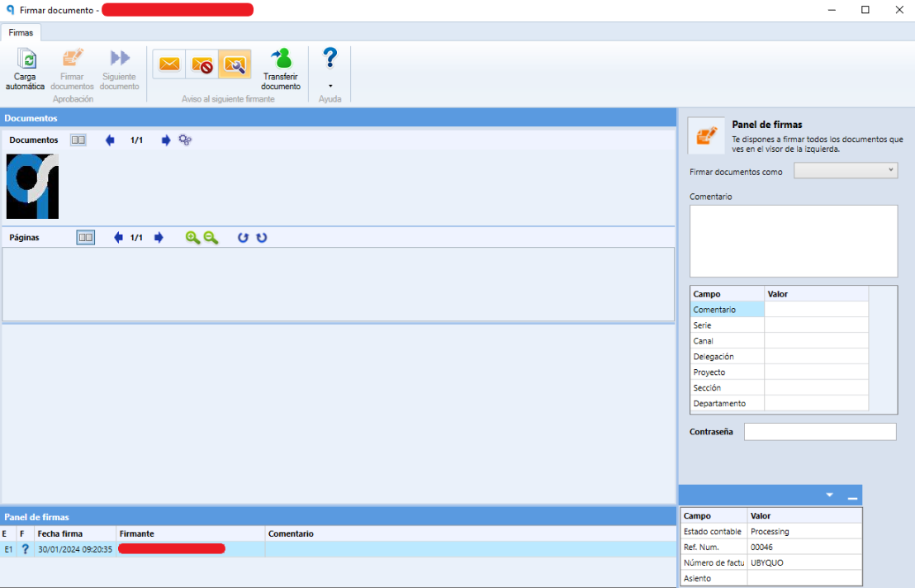
Task: Select the Proyecto field row
Action: (x=779, y=372)
